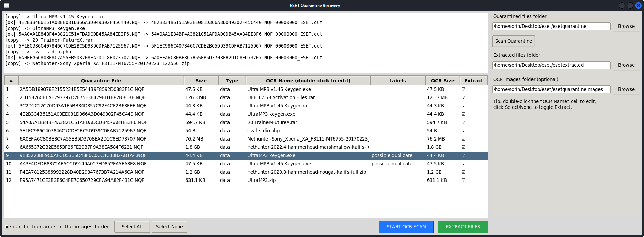
Task: Sort by Size column header
Action: (x=201, y=81)
